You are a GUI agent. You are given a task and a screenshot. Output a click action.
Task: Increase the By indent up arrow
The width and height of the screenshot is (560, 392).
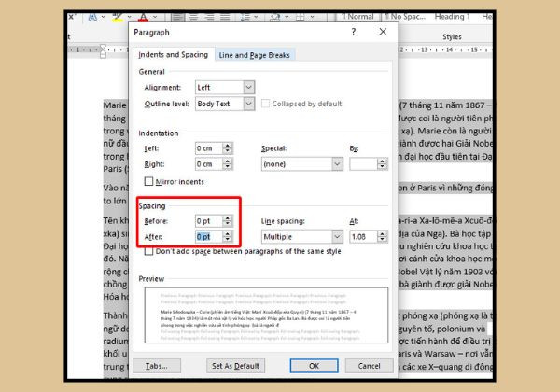tap(383, 161)
